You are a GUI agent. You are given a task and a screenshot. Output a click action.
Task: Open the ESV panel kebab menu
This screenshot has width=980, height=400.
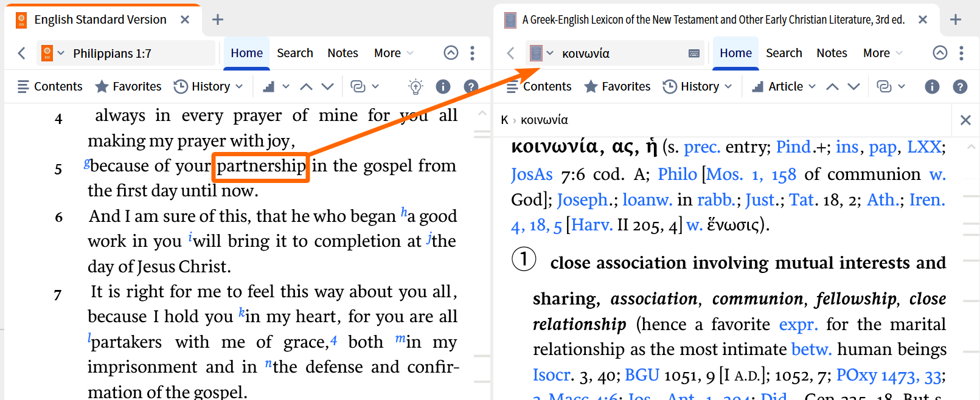[x=472, y=53]
